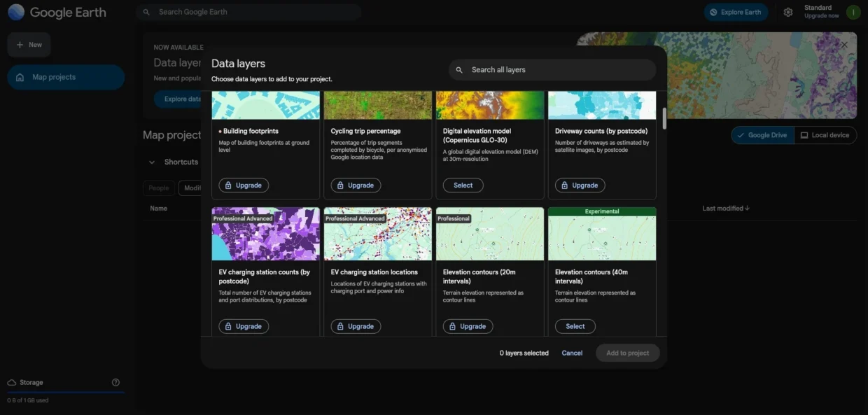Open the Elevation contours 20m thumbnail
Image resolution: width=868 pixels, height=415 pixels.
(x=490, y=234)
